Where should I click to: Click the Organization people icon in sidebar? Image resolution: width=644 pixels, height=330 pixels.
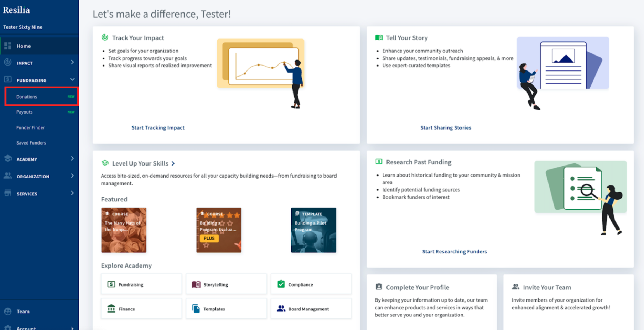[8, 176]
